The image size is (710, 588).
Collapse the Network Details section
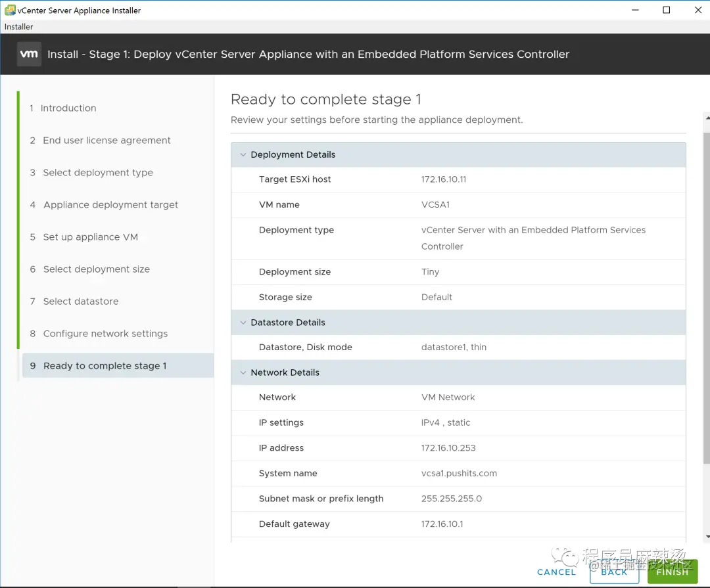[x=243, y=373]
